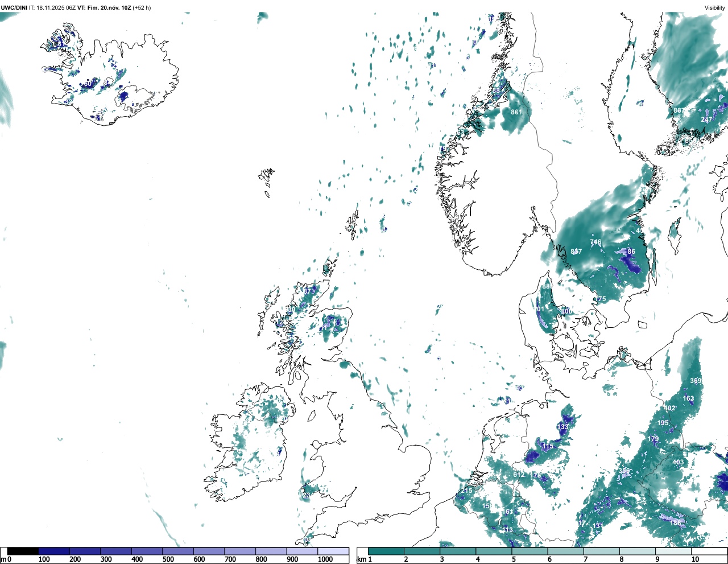Click the "247" value over southern Finland
This screenshot has width=728, height=564.
click(x=706, y=120)
